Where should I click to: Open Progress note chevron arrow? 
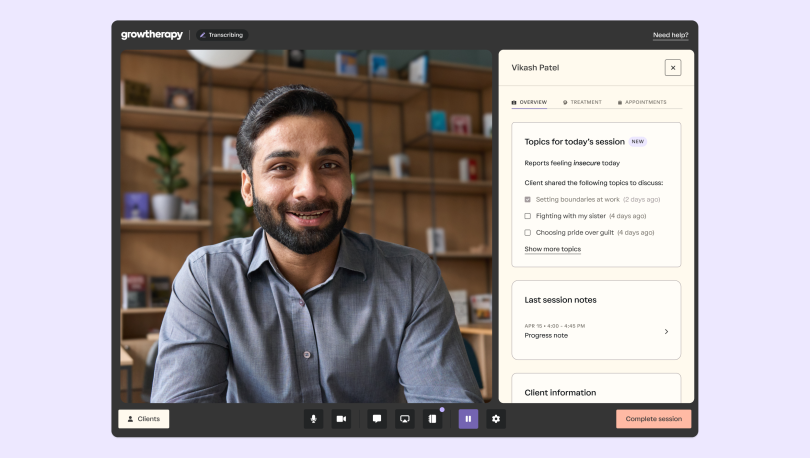tap(666, 331)
